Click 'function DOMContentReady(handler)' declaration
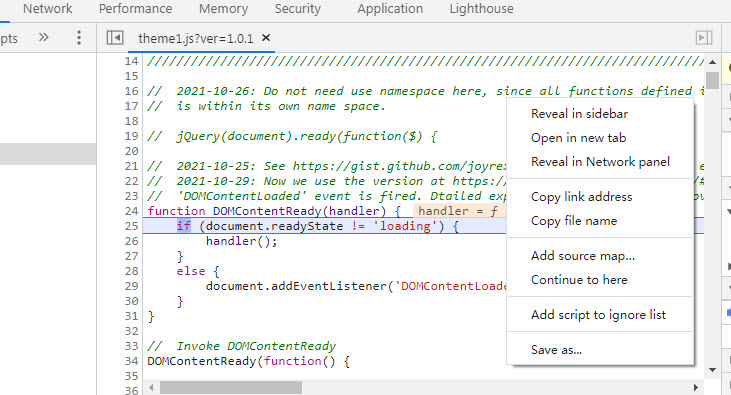Image resolution: width=731 pixels, height=395 pixels. (267, 211)
